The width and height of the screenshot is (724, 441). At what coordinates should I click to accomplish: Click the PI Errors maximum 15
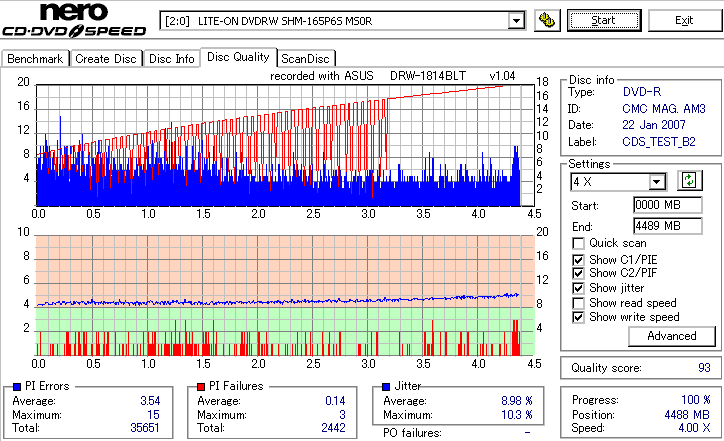click(x=153, y=415)
